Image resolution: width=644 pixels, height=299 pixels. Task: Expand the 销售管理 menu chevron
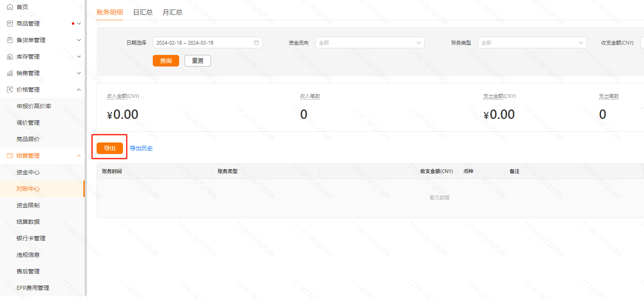79,73
